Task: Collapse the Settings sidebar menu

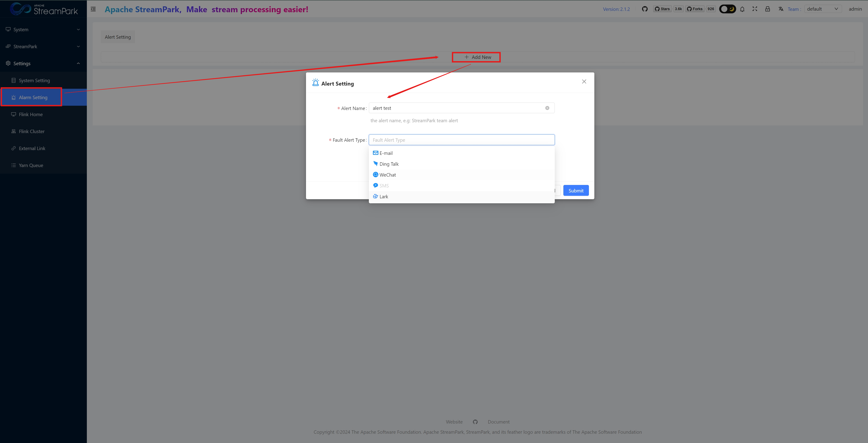Action: click(x=43, y=63)
